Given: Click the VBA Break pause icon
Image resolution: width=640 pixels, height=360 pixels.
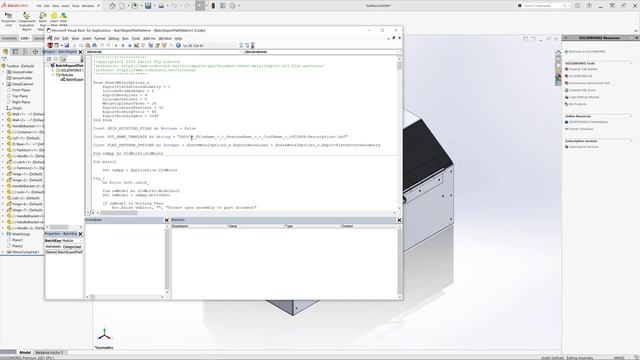Looking at the screenshot, I should click(123, 45).
